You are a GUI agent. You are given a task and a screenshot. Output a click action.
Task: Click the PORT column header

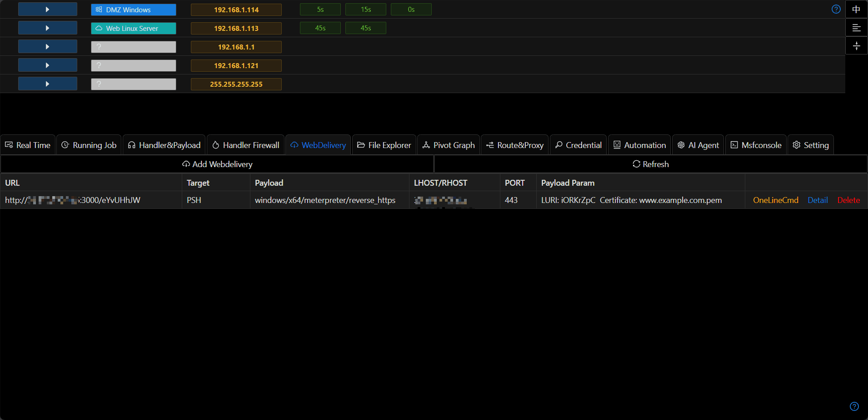[518, 183]
